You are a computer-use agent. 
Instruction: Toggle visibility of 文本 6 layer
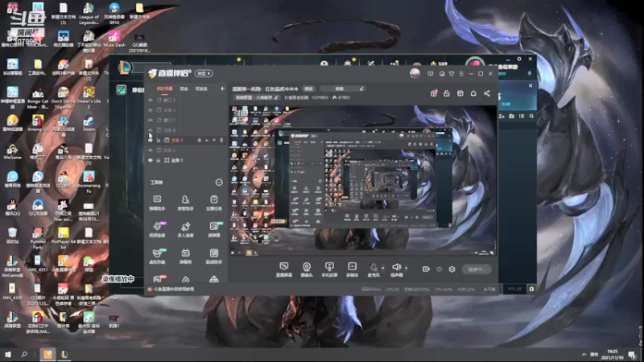151,130
